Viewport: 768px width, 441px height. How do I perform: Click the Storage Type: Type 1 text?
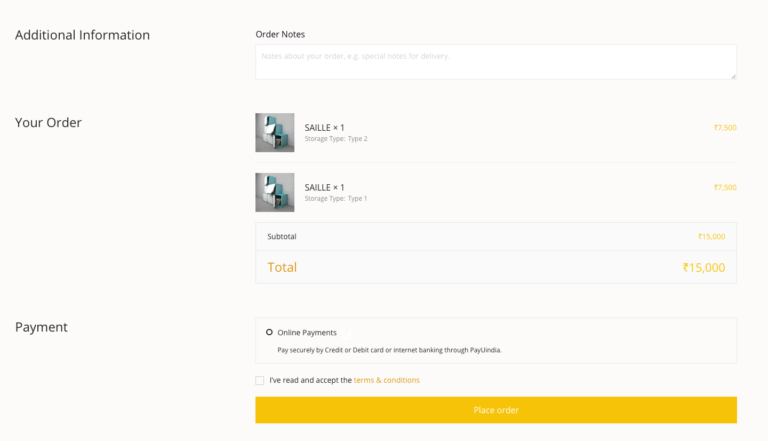(336, 198)
